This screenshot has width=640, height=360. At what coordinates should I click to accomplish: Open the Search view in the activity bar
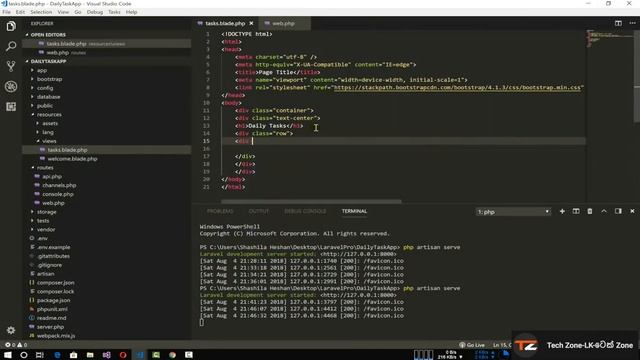11,46
